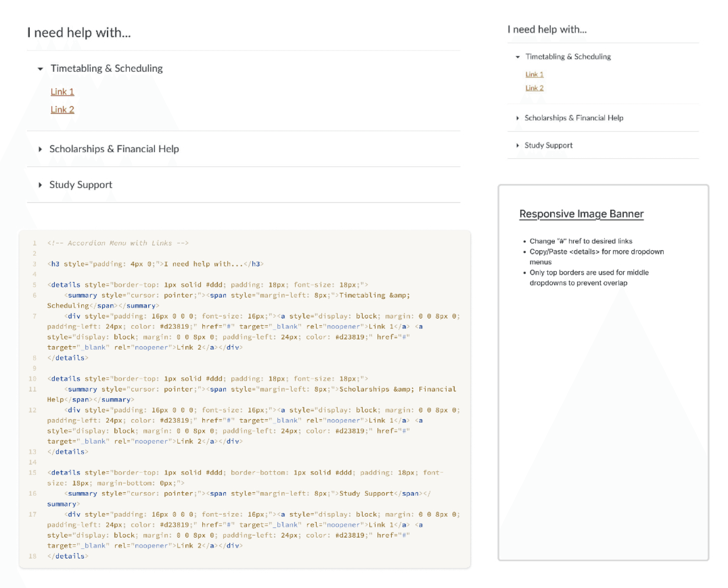
Task: Click the Responsive Image Banner heading link
Action: point(582,214)
